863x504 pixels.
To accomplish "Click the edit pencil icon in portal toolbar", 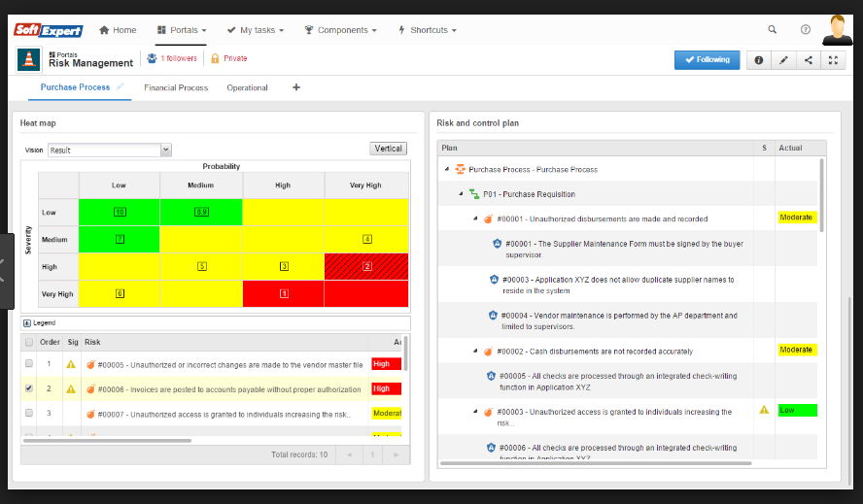I will coord(783,60).
